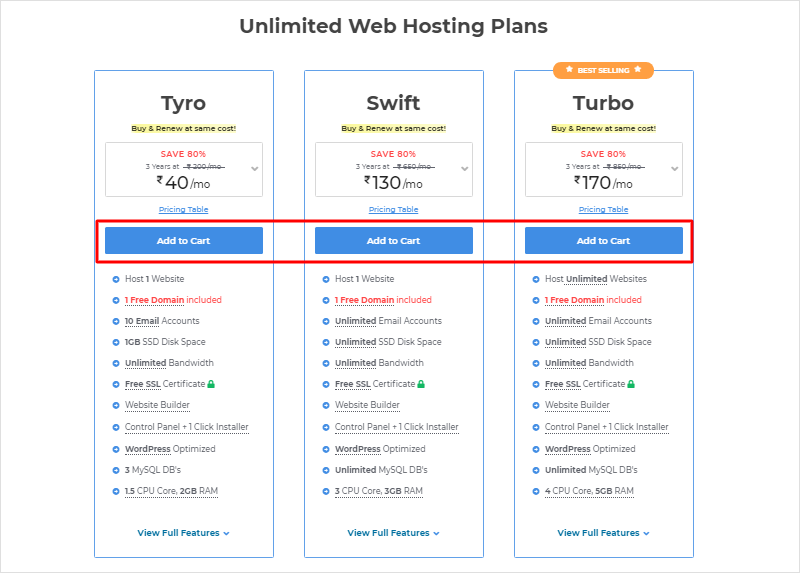Viewport: 800px width, 573px height.
Task: Expand View Full Features under Turbo
Action: (603, 533)
